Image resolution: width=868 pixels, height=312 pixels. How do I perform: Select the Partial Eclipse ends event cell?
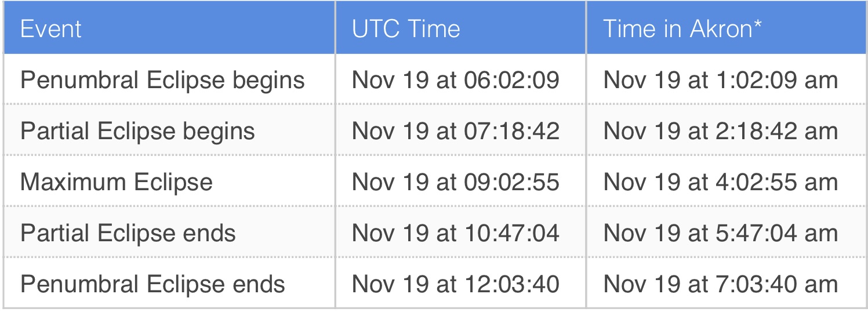pos(128,233)
